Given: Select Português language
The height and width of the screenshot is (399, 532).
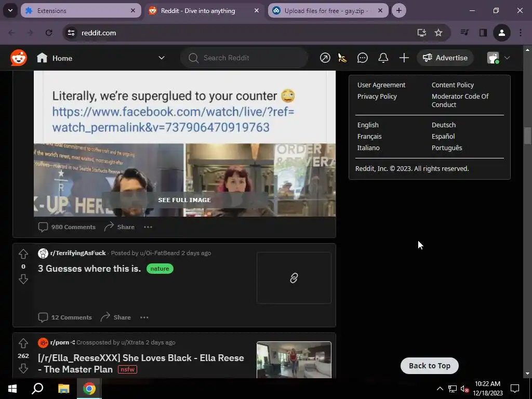Looking at the screenshot, I should pyautogui.click(x=447, y=148).
